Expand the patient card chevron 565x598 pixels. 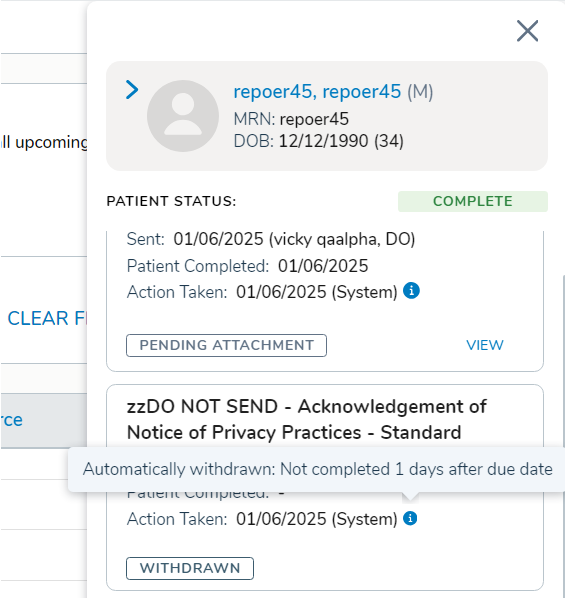click(x=132, y=90)
